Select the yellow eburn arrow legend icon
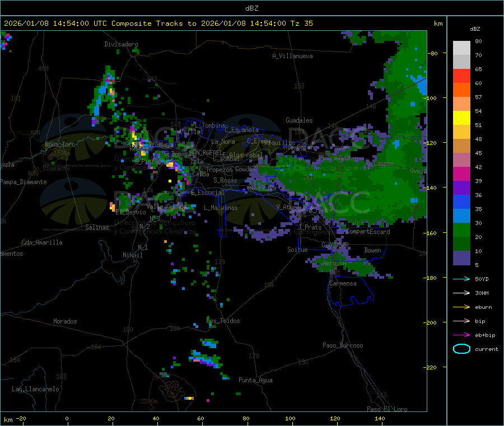The height and width of the screenshot is (426, 504). tap(461, 307)
